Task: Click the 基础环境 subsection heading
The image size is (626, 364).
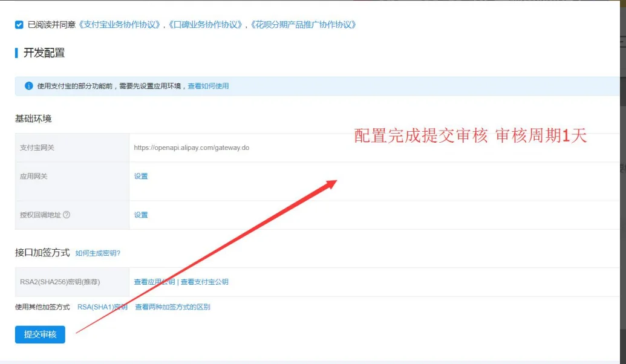Action: (33, 119)
